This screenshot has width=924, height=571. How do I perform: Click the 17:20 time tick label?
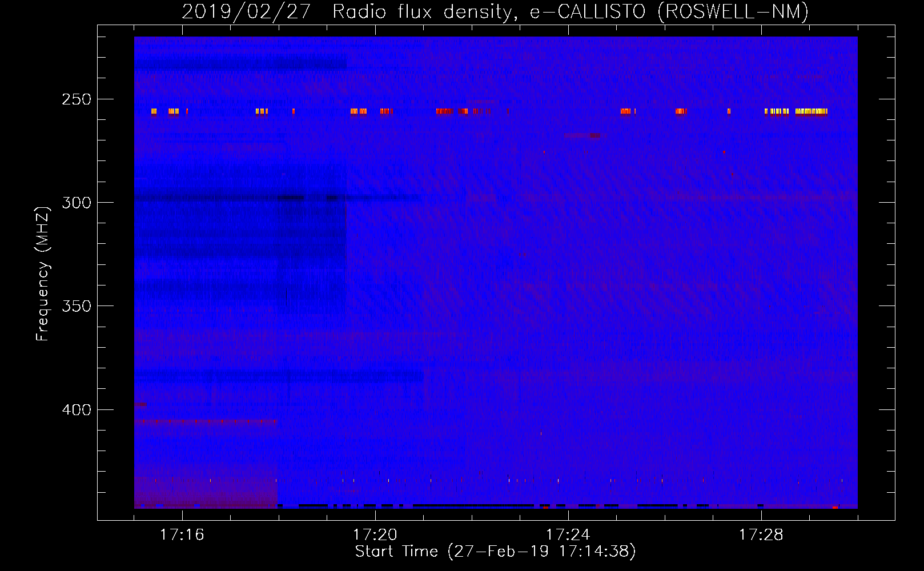(x=375, y=534)
